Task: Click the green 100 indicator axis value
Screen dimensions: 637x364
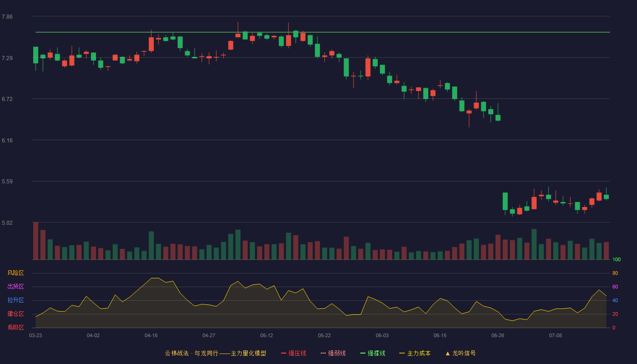Action: [617, 260]
